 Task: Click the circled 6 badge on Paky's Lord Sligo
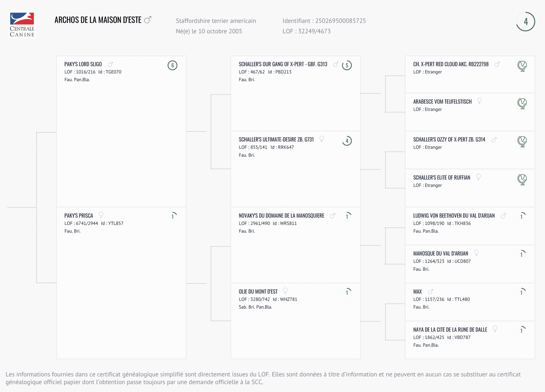point(172,65)
